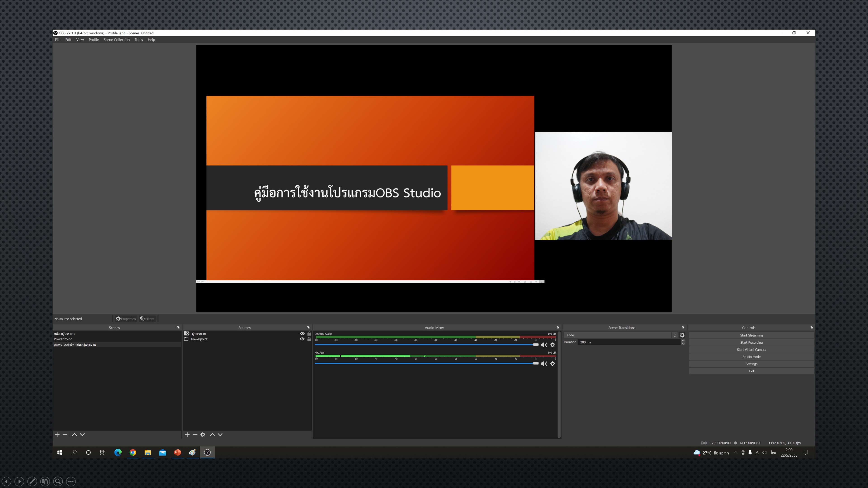Screen dimensions: 868x488
Task: Open OBS Studio from the taskbar
Action: (x=207, y=453)
